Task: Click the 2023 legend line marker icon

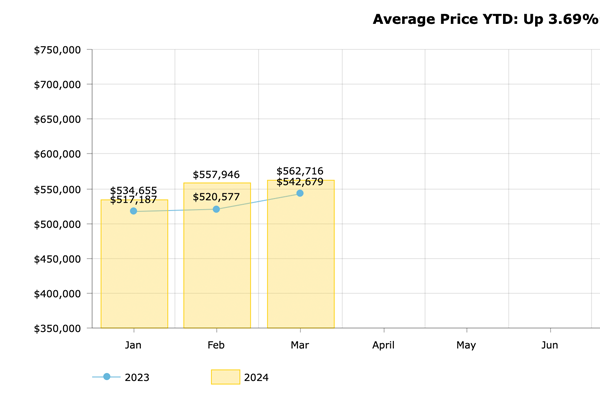Action: pyautogui.click(x=106, y=377)
